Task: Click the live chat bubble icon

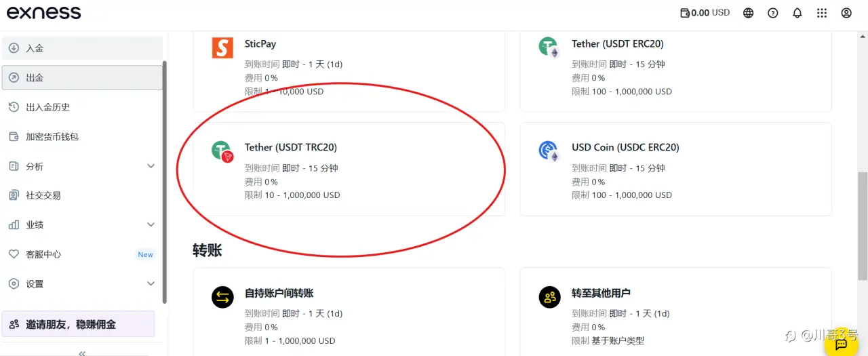Action: (x=841, y=344)
